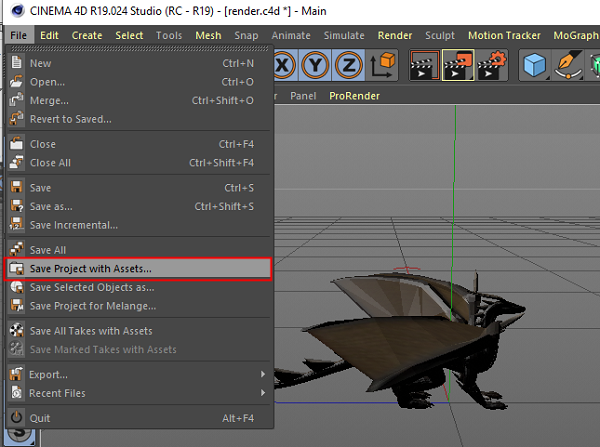Click the floppy disk Save icon

pyautogui.click(x=16, y=188)
